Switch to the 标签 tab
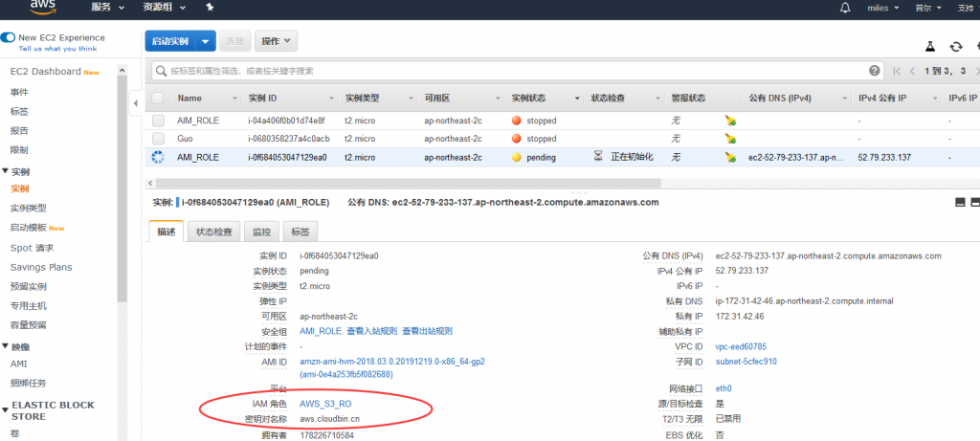Image resolution: width=980 pixels, height=441 pixels. 300,232
